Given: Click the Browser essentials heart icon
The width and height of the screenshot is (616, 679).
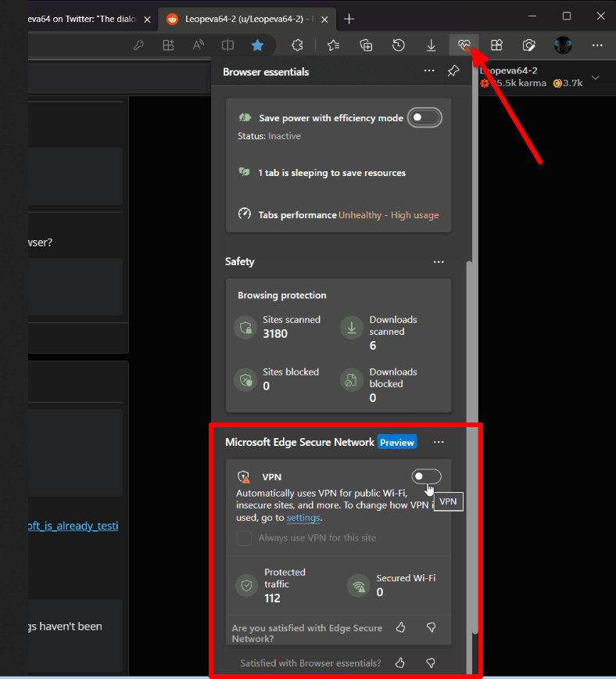Looking at the screenshot, I should pos(464,45).
